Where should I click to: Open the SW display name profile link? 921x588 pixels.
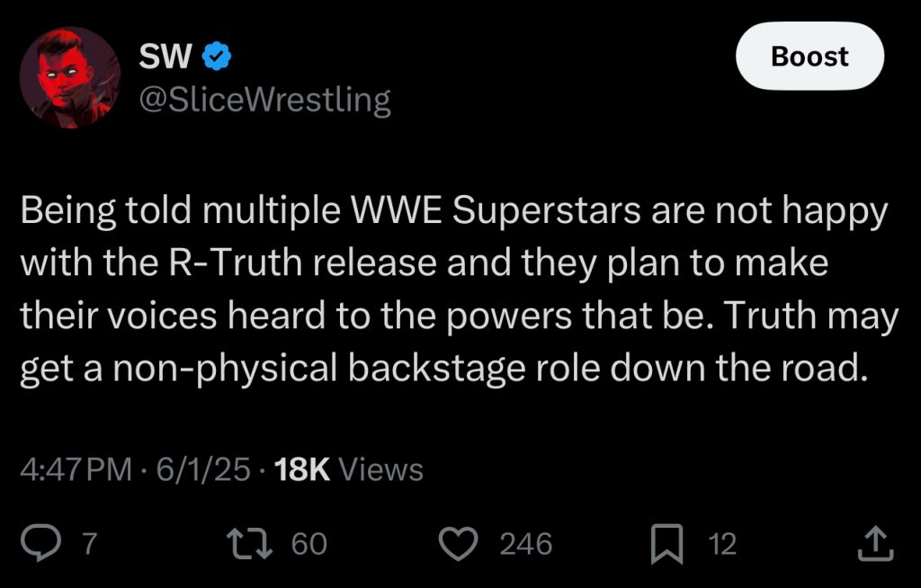(166, 58)
